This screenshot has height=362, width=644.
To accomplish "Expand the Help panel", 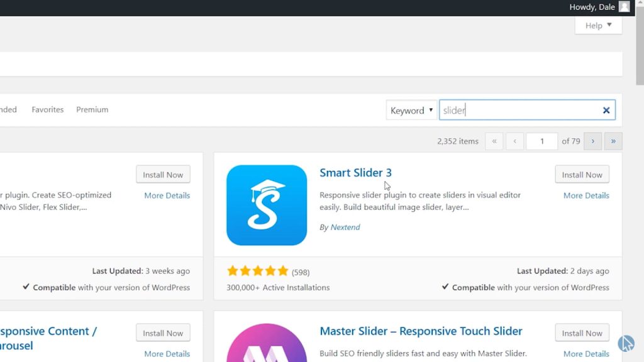I will tap(599, 25).
